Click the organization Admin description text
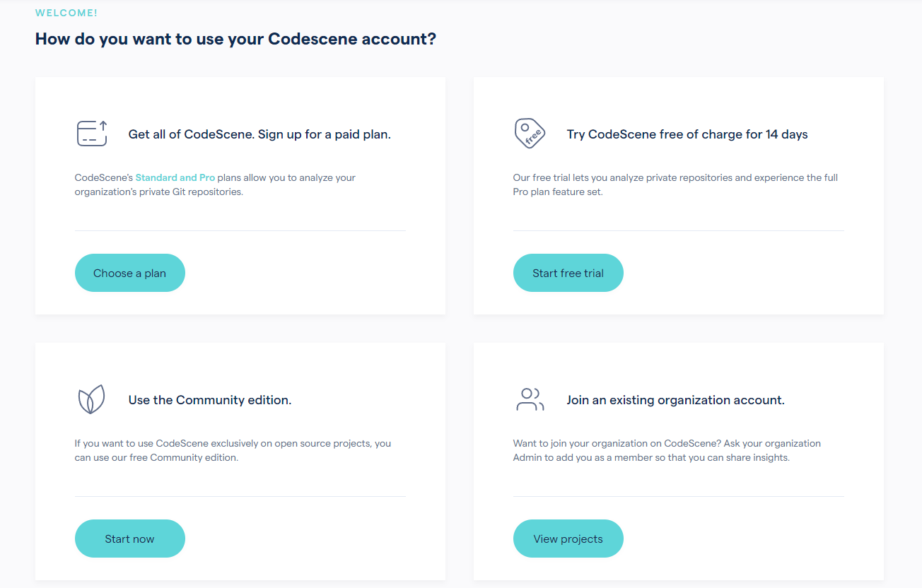The width and height of the screenshot is (922, 588). coord(667,450)
